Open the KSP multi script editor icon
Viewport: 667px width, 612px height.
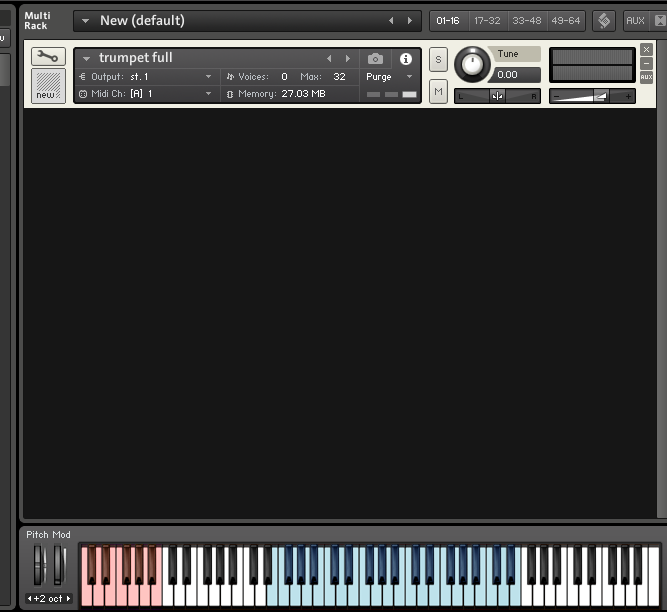604,21
